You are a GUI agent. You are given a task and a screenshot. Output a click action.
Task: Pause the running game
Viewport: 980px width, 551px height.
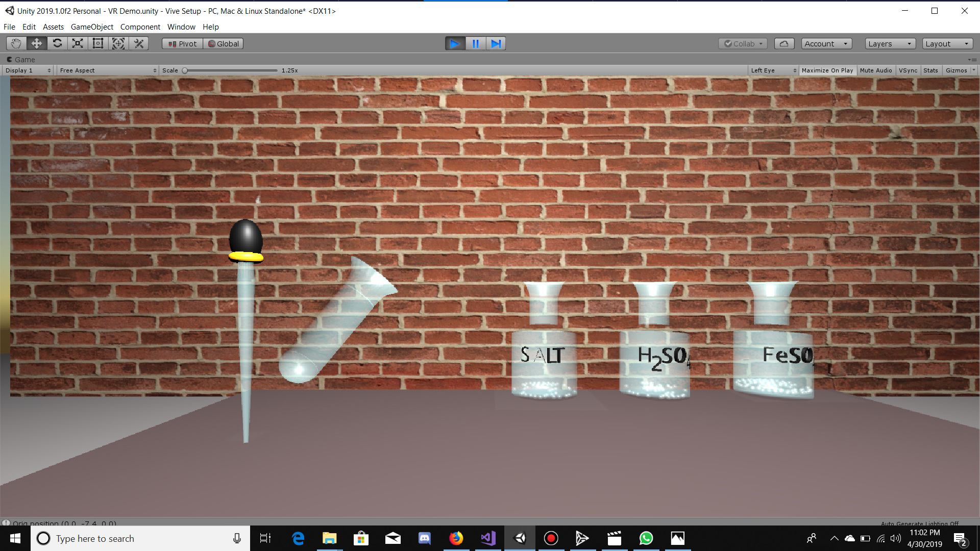click(475, 43)
